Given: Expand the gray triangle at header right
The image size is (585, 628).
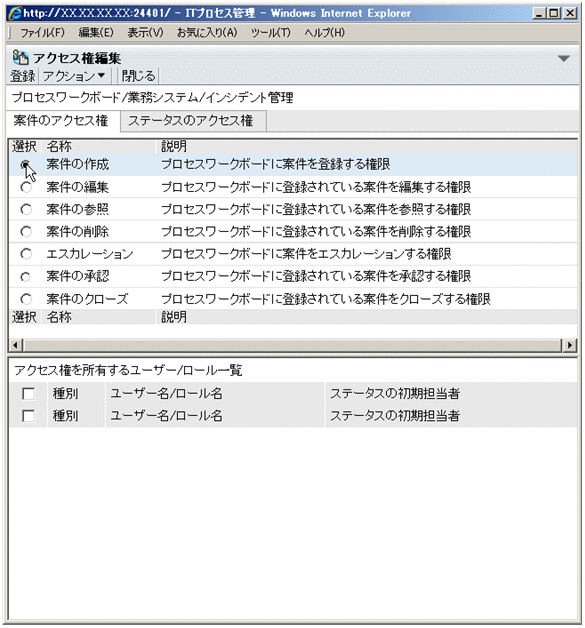Looking at the screenshot, I should point(563,59).
